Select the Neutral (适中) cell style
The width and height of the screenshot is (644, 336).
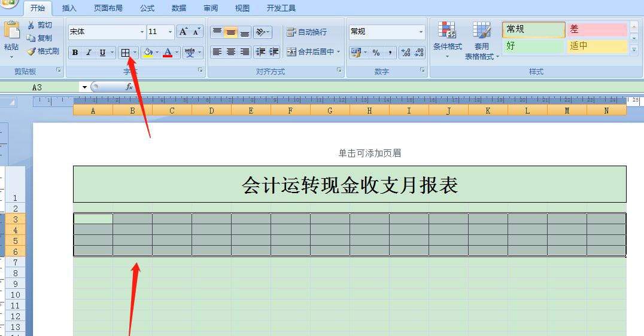597,46
